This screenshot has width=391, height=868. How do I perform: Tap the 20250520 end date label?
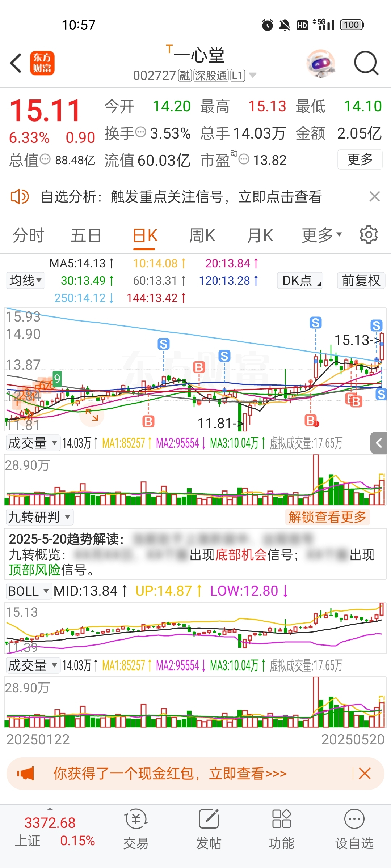click(x=353, y=739)
